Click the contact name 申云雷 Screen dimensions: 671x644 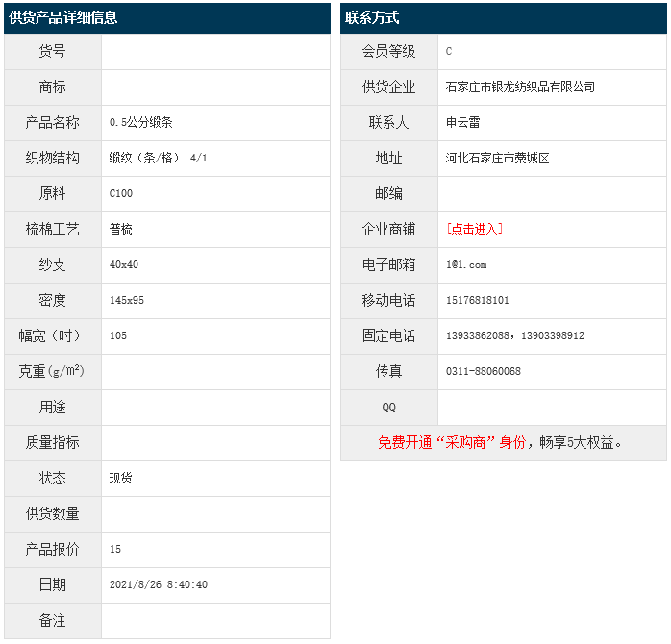tap(463, 122)
